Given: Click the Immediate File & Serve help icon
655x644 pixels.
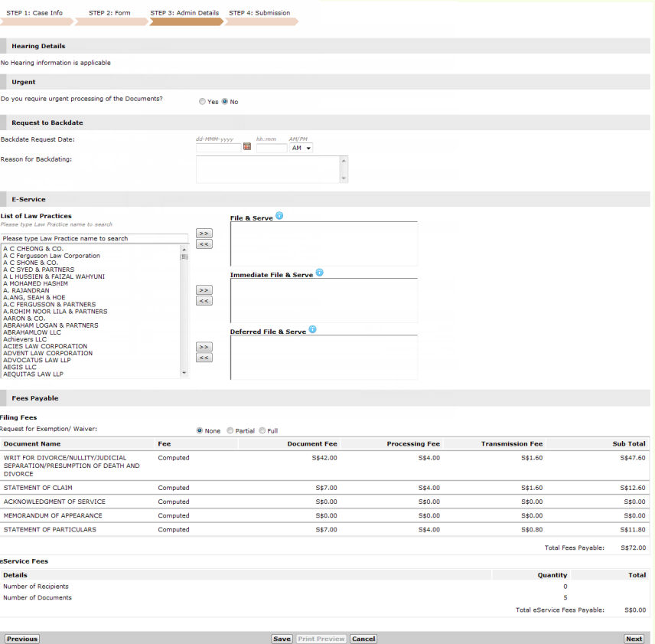Looking at the screenshot, I should (319, 273).
